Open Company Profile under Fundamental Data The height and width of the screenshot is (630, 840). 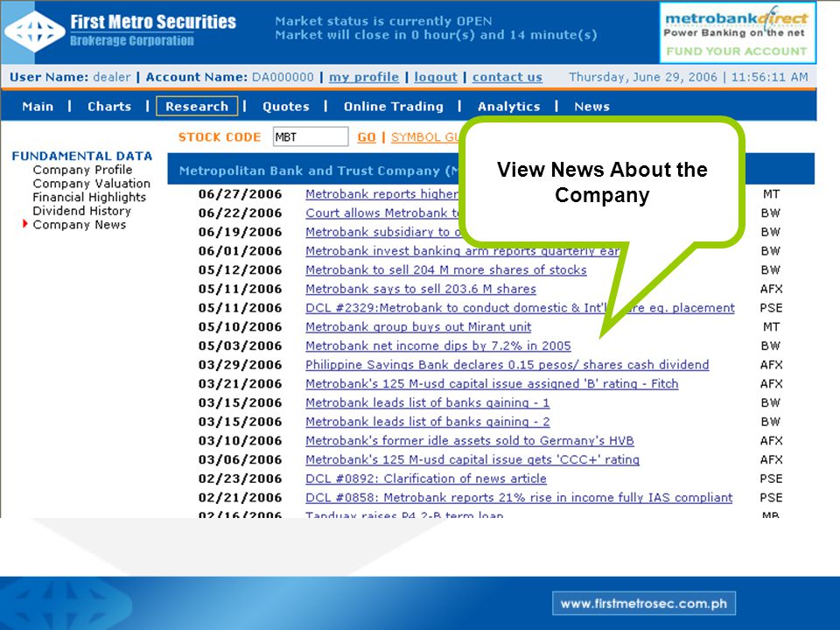[82, 170]
